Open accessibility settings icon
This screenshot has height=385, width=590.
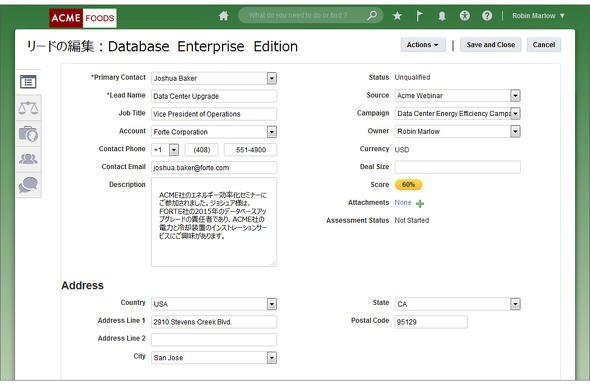coord(465,15)
